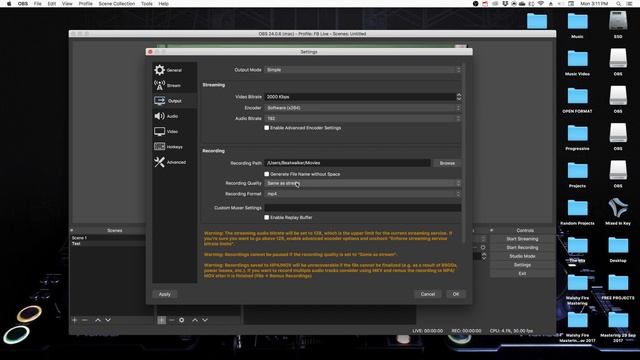Screen dimensions: 640x360
Task: Open the Encoder dropdown
Action: pyautogui.click(x=363, y=108)
